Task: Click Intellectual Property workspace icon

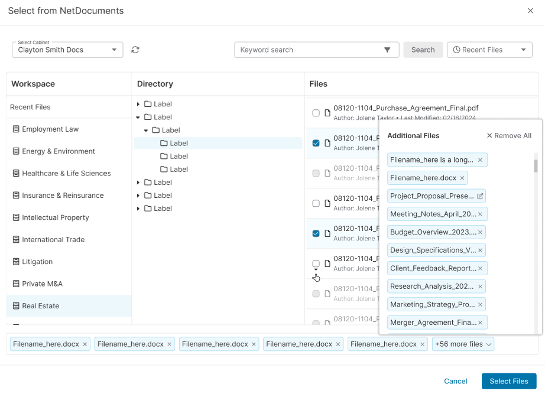Action: click(x=16, y=217)
